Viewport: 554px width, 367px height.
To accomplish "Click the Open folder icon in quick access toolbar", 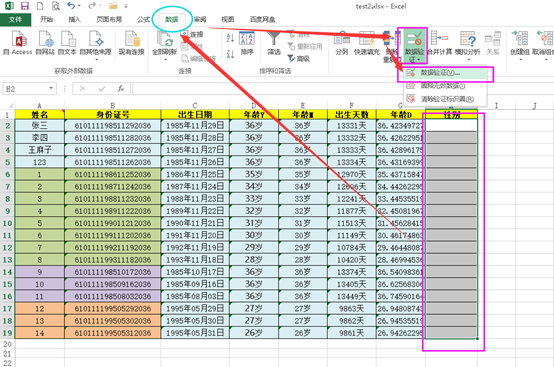I will click(x=113, y=6).
